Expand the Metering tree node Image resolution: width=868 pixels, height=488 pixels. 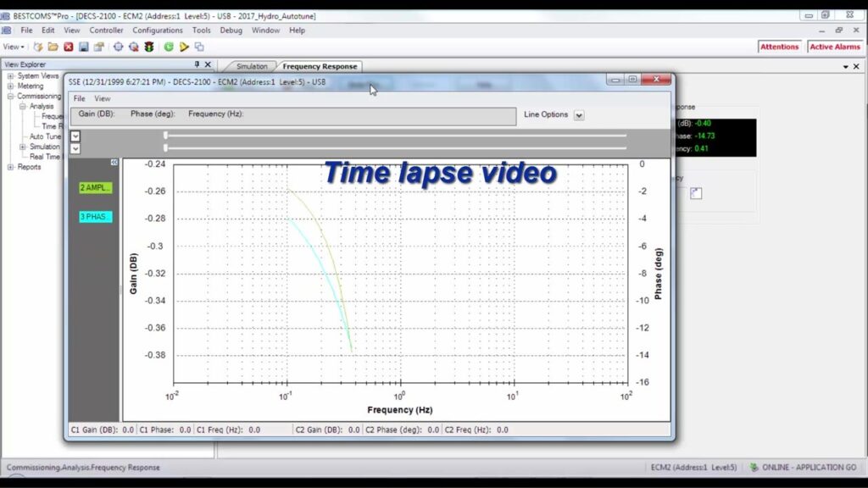11,86
